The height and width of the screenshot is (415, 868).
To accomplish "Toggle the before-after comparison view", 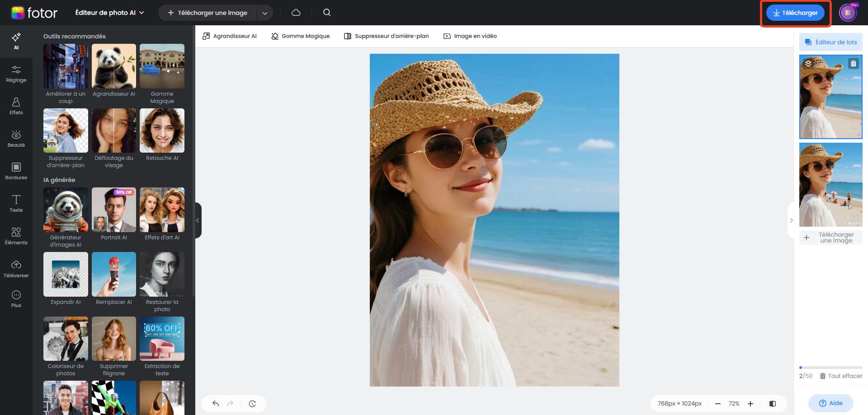I will [x=772, y=403].
